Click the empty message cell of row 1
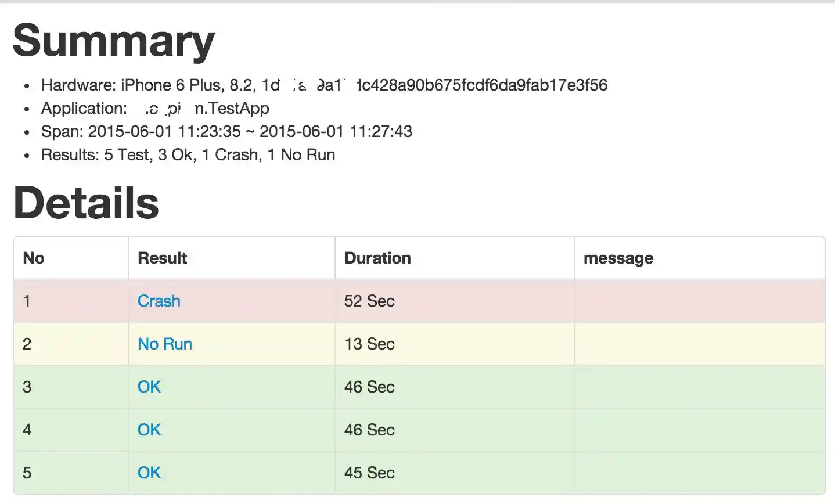Image resolution: width=835 pixels, height=504 pixels. point(699,301)
